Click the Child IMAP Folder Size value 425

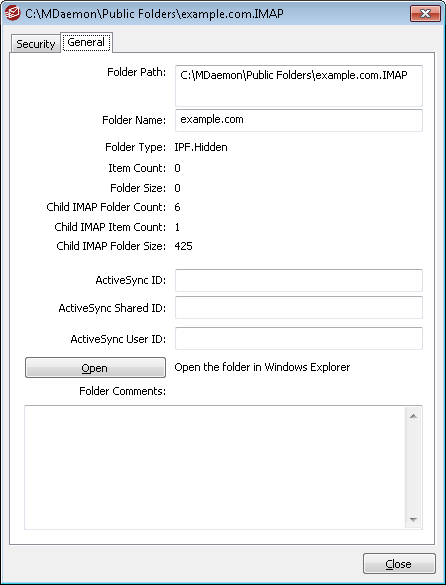point(183,246)
